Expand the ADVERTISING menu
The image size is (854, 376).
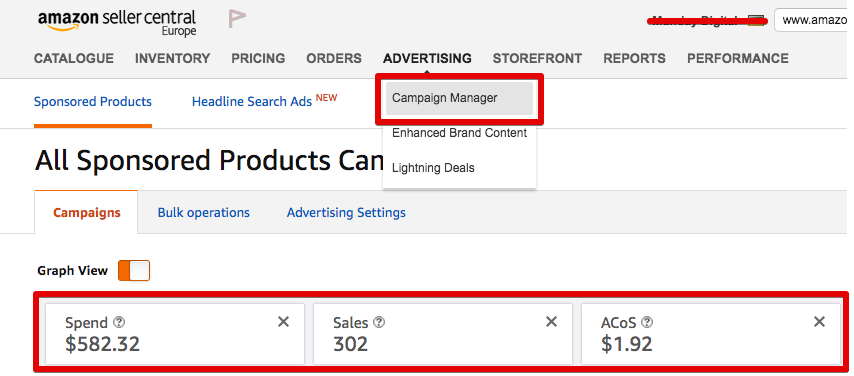[427, 58]
